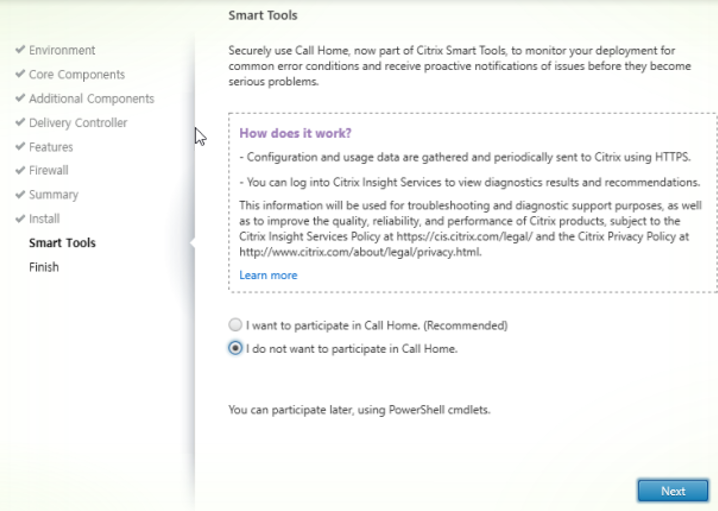Go to Summary step in sidebar

point(54,195)
